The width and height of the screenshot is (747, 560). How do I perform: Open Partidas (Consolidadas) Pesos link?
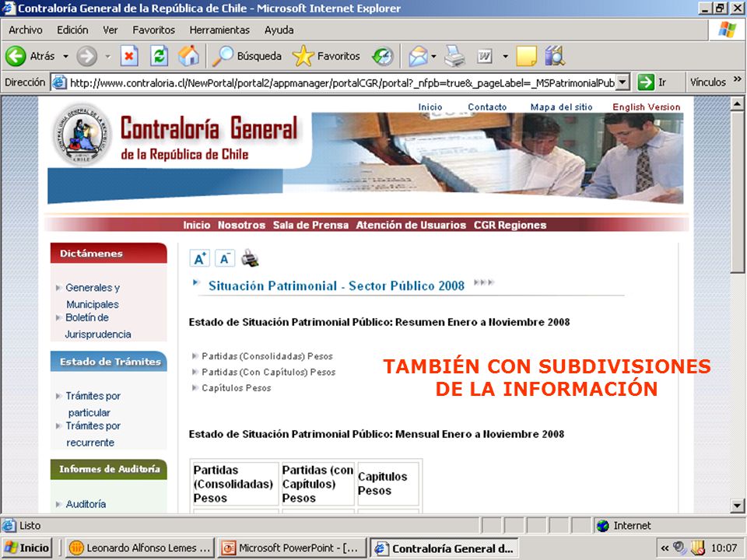[267, 356]
